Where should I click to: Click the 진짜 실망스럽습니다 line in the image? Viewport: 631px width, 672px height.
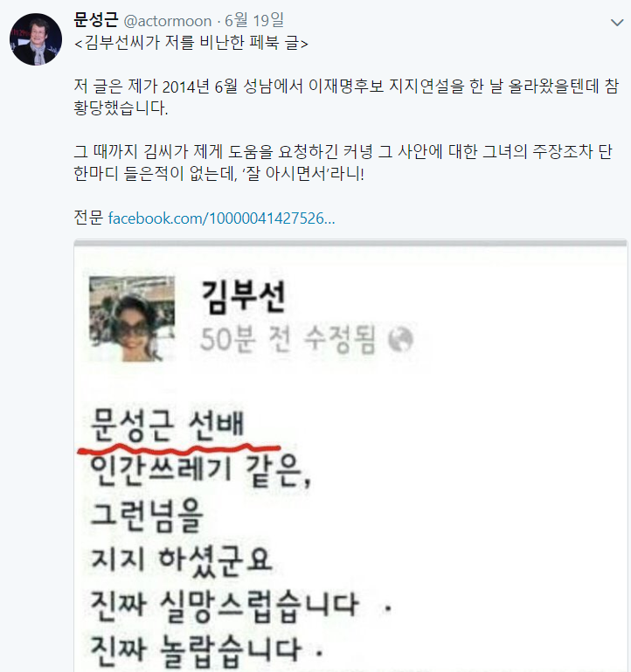pos(241,606)
